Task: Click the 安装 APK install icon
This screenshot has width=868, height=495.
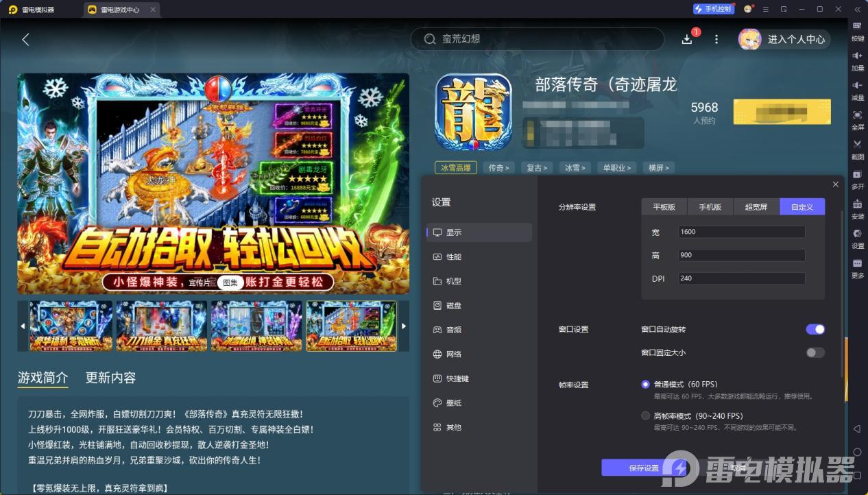Action: click(857, 204)
